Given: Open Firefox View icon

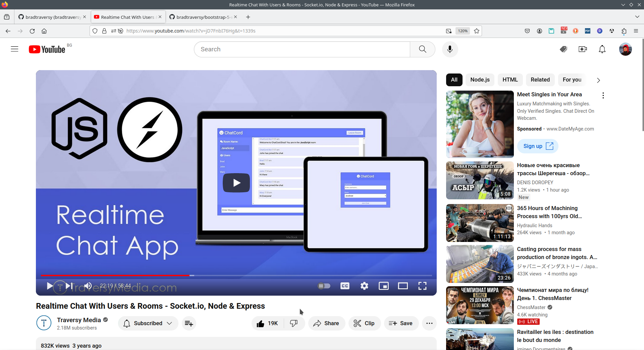Looking at the screenshot, I should click(x=7, y=17).
